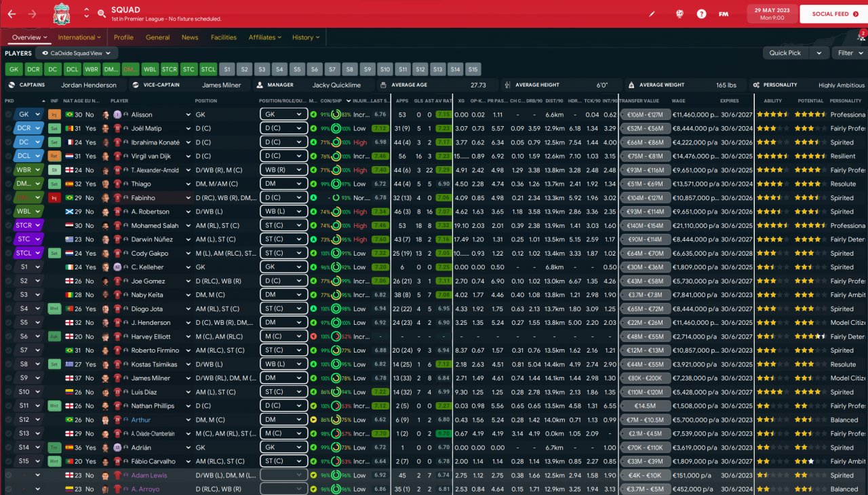Open the Filter dropdown

click(850, 53)
